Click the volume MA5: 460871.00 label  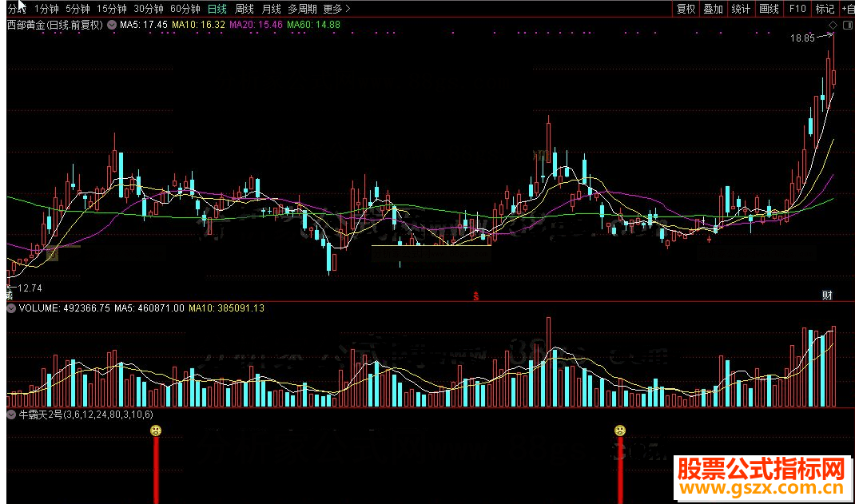tap(149, 308)
